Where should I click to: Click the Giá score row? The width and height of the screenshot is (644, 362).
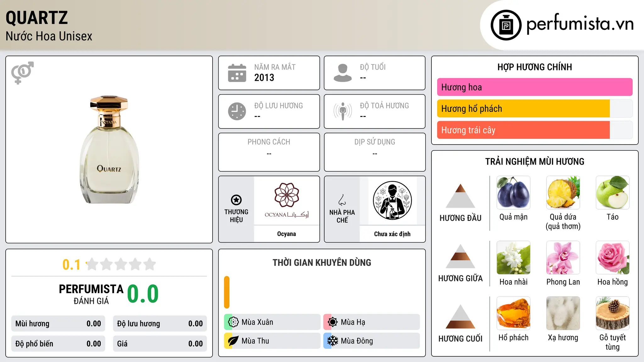click(160, 344)
